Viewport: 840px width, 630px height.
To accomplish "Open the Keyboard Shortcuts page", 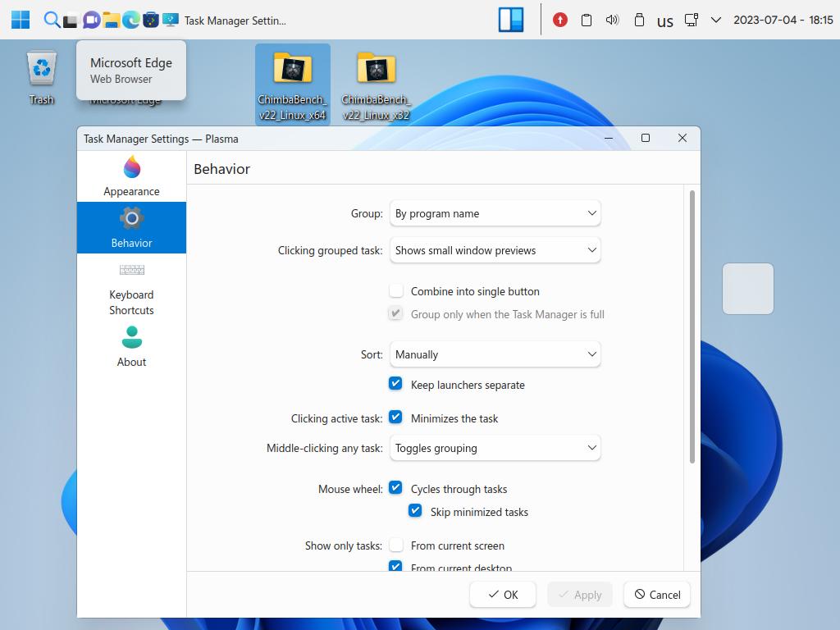I will [x=131, y=290].
